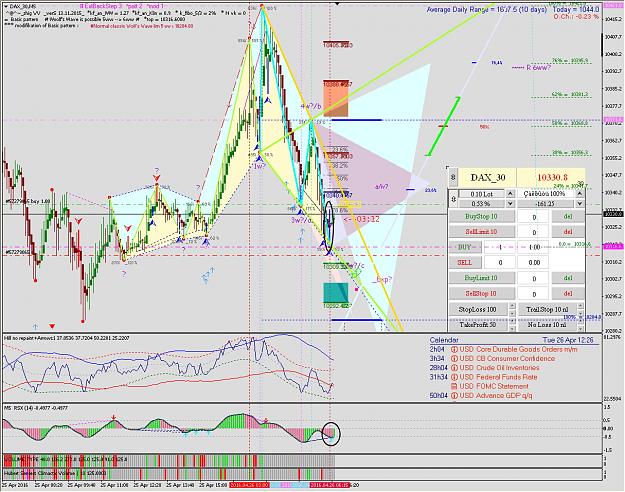The image size is (625, 492).
Task: Click the -161.25 profit value field
Action: point(546,204)
